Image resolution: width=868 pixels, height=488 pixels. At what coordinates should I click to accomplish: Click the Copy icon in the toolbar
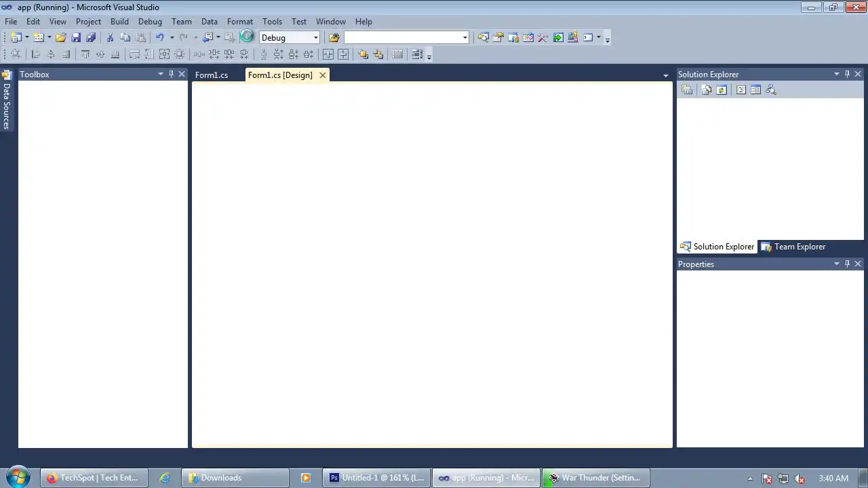tap(125, 38)
